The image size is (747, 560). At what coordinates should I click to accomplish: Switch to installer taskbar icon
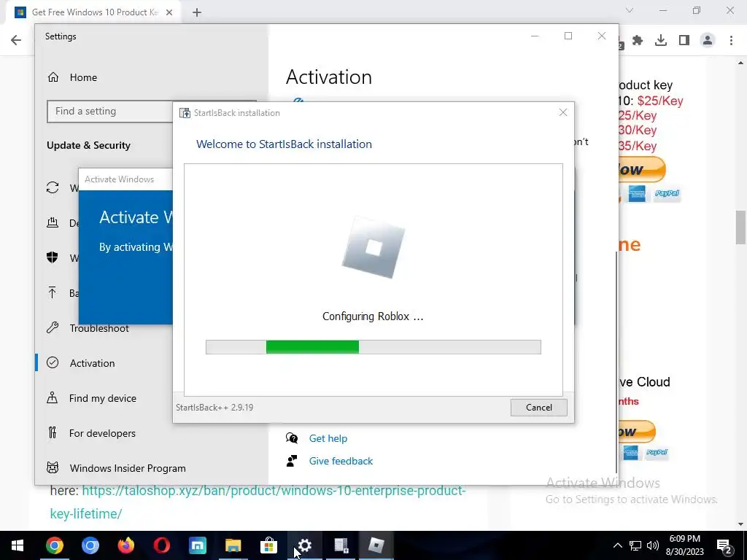point(341,545)
